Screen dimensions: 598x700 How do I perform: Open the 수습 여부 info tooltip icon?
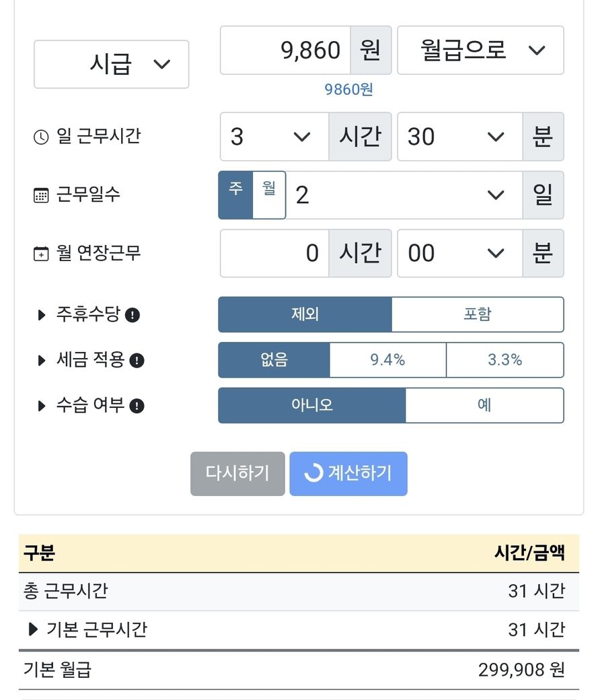[137, 406]
